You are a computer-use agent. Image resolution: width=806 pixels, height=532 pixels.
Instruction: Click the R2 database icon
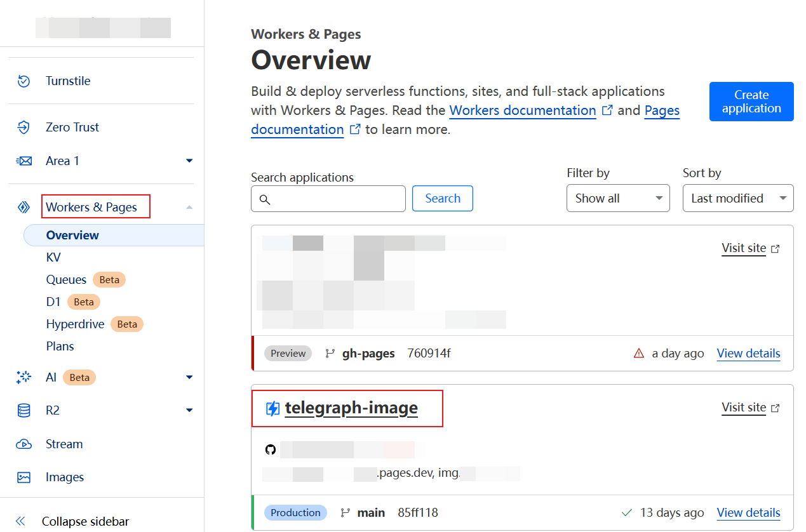[x=24, y=411]
